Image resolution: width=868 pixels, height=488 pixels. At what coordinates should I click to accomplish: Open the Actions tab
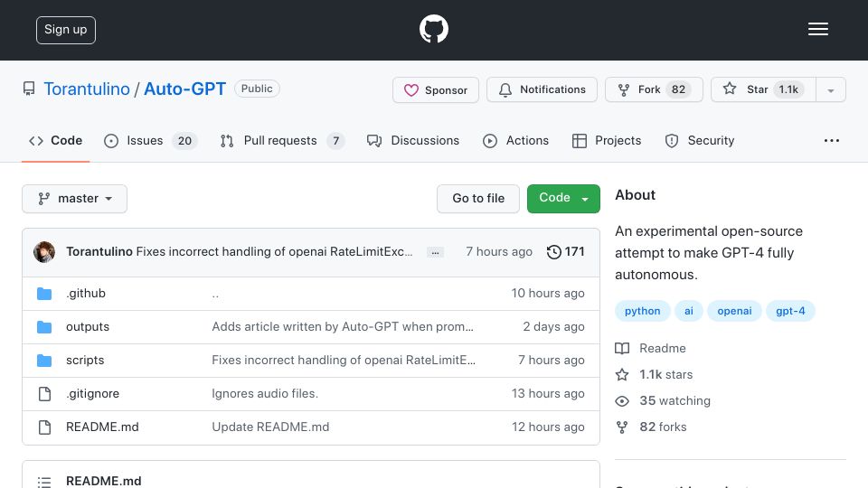[x=515, y=141]
